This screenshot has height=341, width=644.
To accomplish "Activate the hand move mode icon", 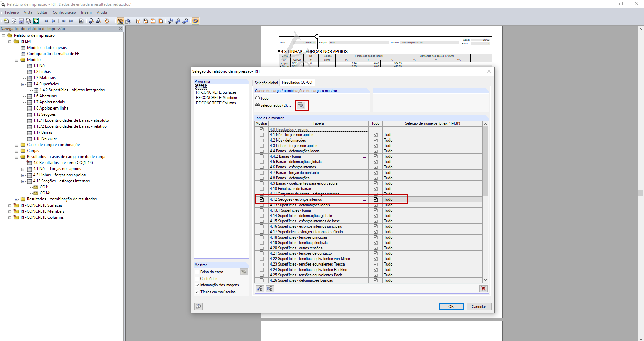I will pyautogui.click(x=120, y=21).
